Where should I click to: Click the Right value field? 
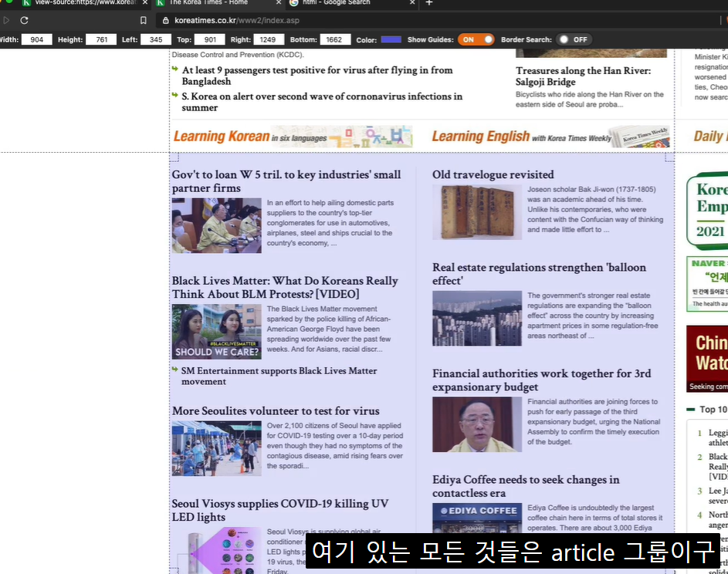coord(267,39)
